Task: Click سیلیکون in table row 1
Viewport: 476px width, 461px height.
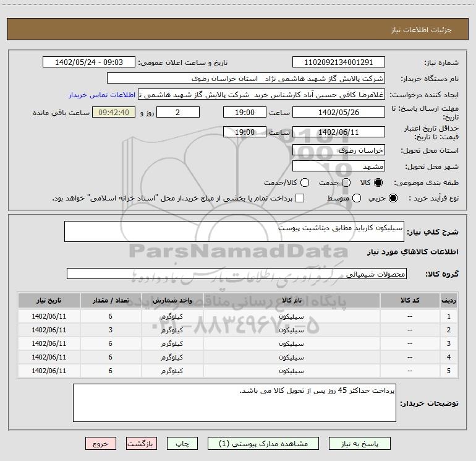Action: (x=291, y=316)
